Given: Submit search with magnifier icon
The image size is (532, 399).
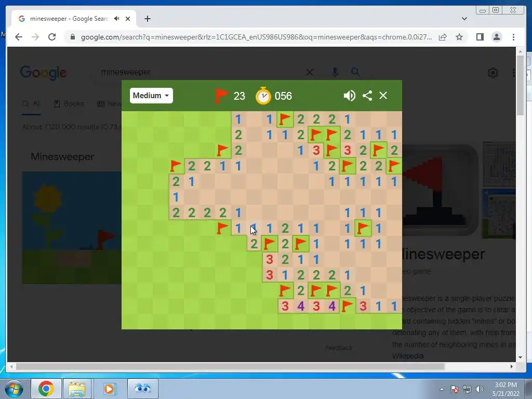Looking at the screenshot, I should point(355,72).
